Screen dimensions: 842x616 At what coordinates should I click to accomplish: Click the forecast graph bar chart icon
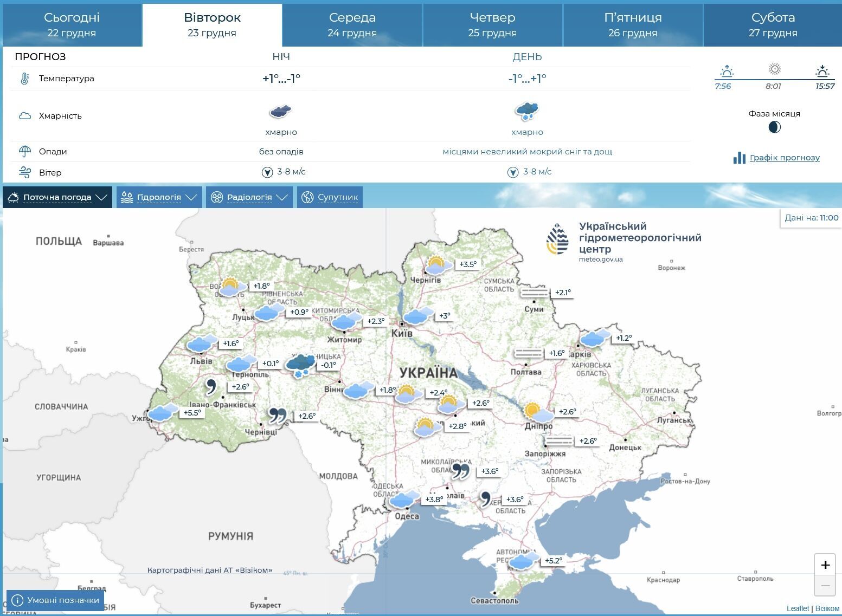point(739,158)
